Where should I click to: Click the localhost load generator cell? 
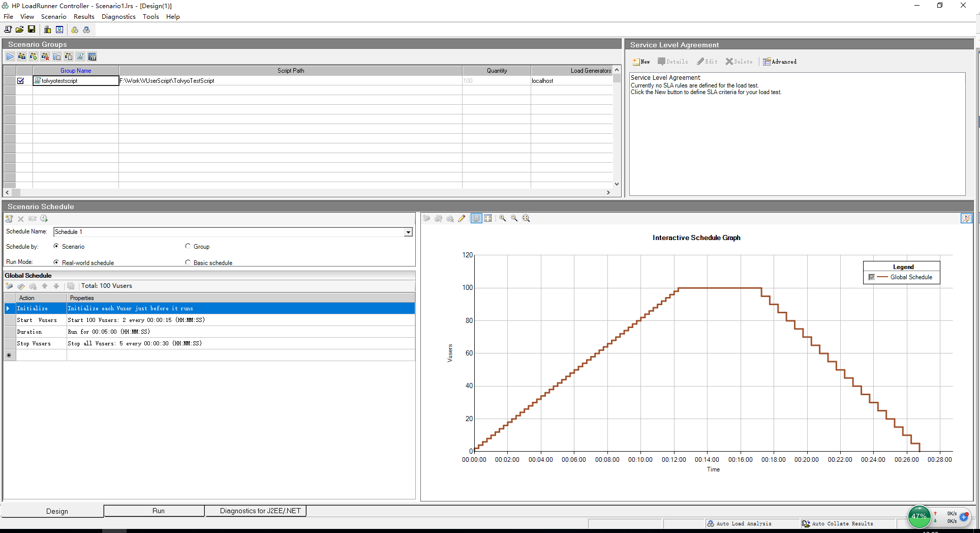[x=572, y=80]
